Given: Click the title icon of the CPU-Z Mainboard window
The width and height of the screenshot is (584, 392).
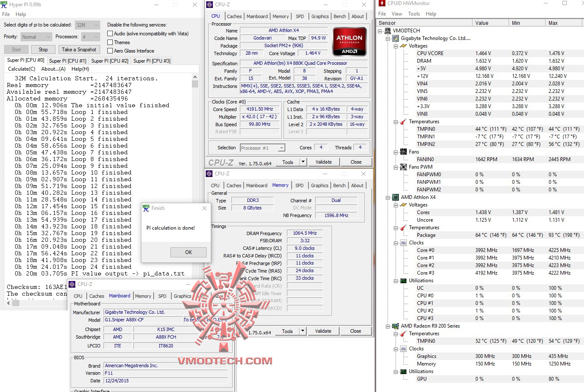Looking at the screenshot, I should pyautogui.click(x=72, y=284).
